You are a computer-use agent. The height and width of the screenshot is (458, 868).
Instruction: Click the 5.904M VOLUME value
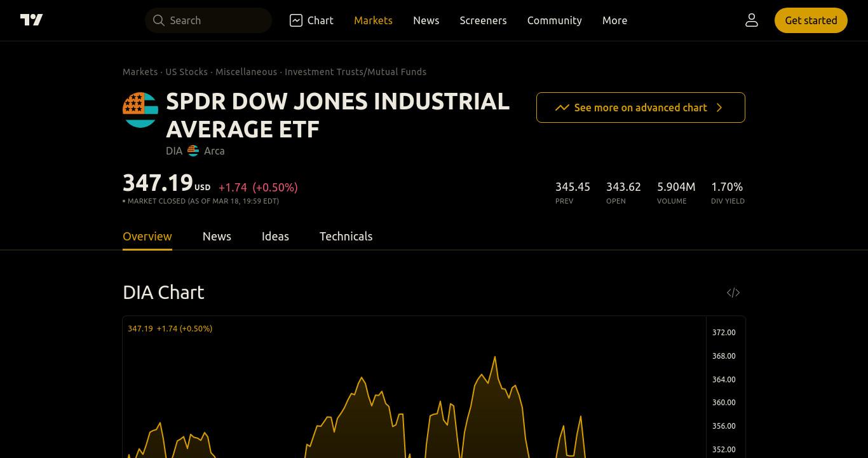pos(676,186)
